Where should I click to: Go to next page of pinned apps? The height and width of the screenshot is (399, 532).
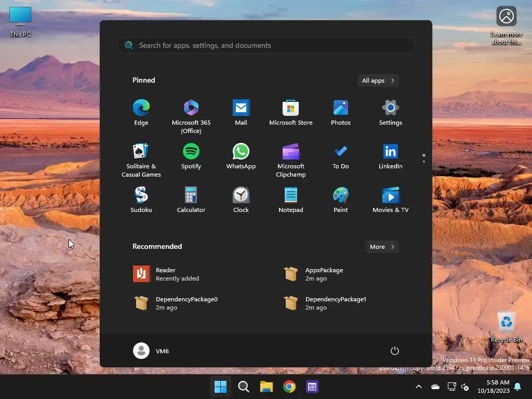pos(424,162)
